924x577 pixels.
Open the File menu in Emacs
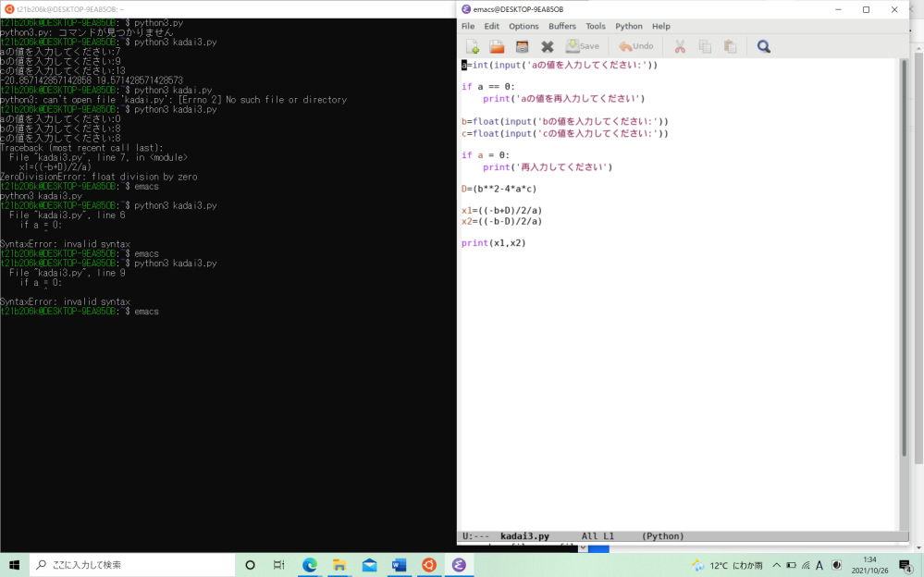point(468,26)
